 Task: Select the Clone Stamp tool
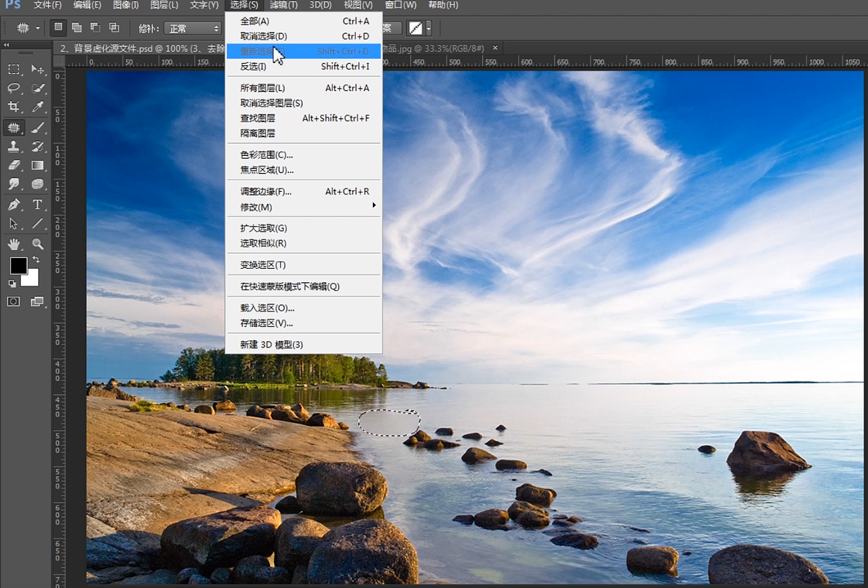[14, 146]
